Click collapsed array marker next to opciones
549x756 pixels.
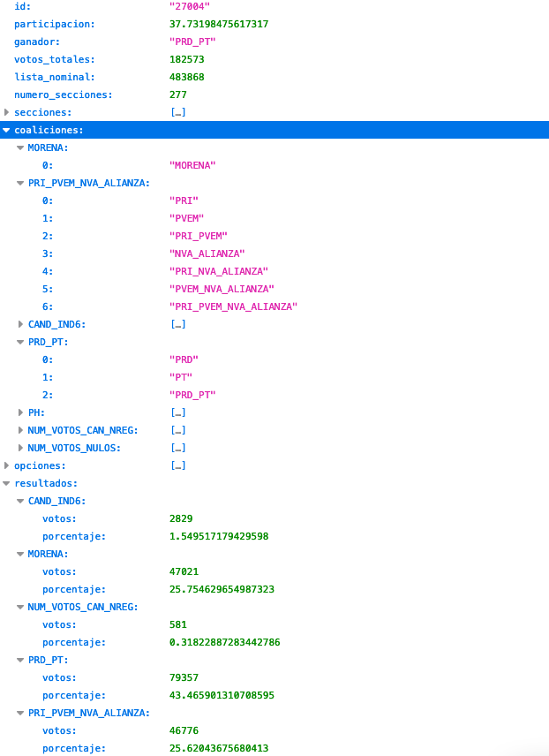coord(178,465)
